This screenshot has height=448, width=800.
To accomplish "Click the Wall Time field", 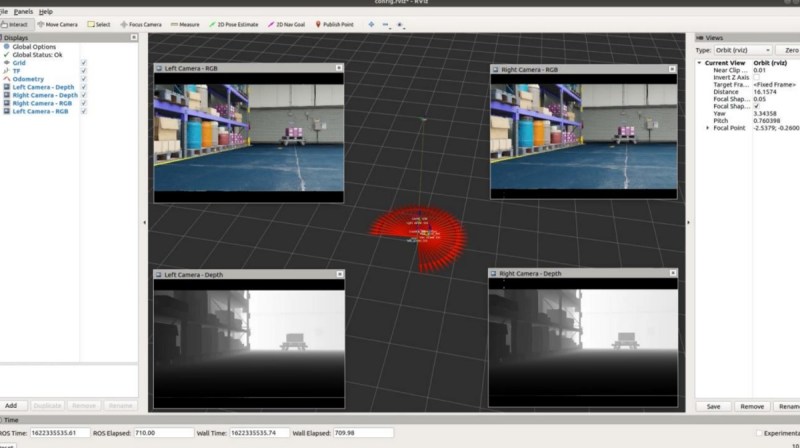I will (x=259, y=433).
